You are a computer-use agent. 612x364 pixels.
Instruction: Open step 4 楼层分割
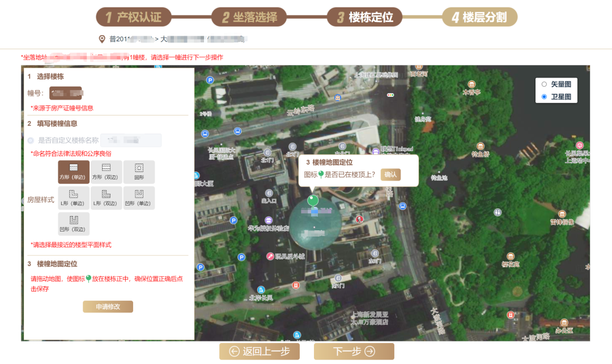point(479,17)
